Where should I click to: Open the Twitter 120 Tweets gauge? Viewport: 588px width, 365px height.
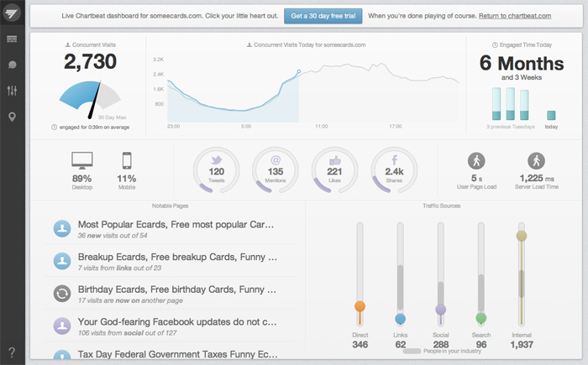(x=217, y=169)
